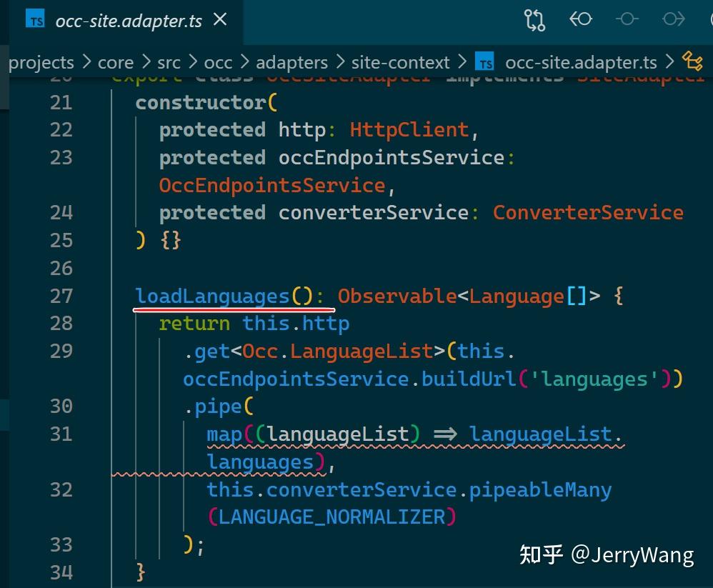Open the core breadcrumb dropdown
This screenshot has height=588, width=713.
[116, 62]
